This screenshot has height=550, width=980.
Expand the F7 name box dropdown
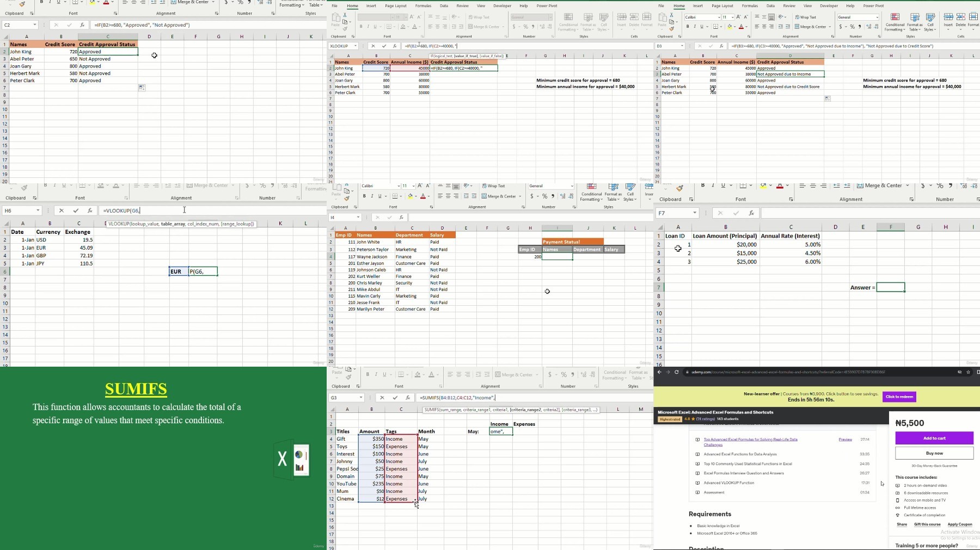pyautogui.click(x=695, y=213)
